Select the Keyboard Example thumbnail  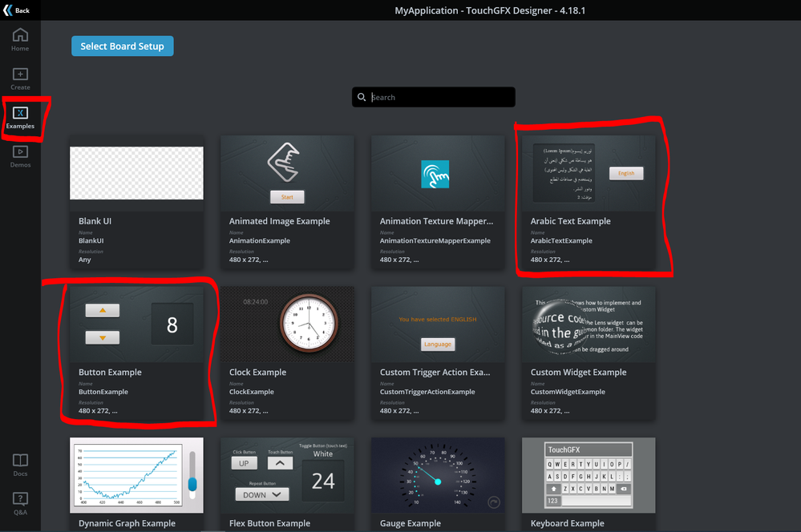tap(589, 475)
